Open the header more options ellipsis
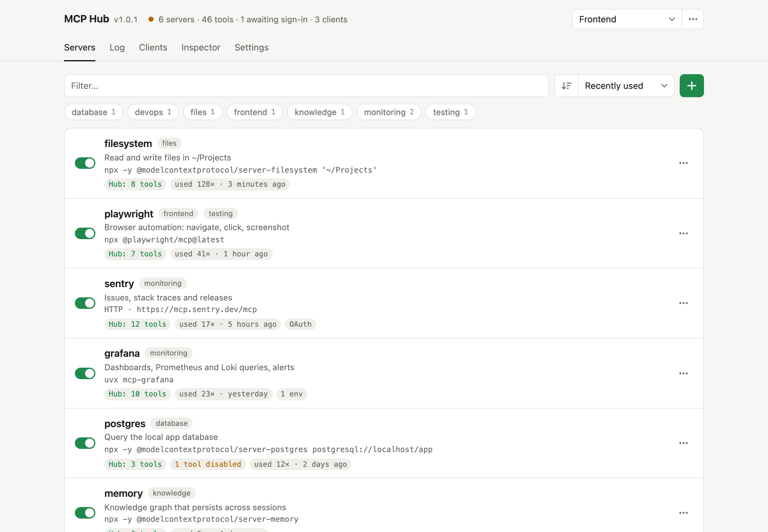Image resolution: width=768 pixels, height=532 pixels. coord(693,19)
